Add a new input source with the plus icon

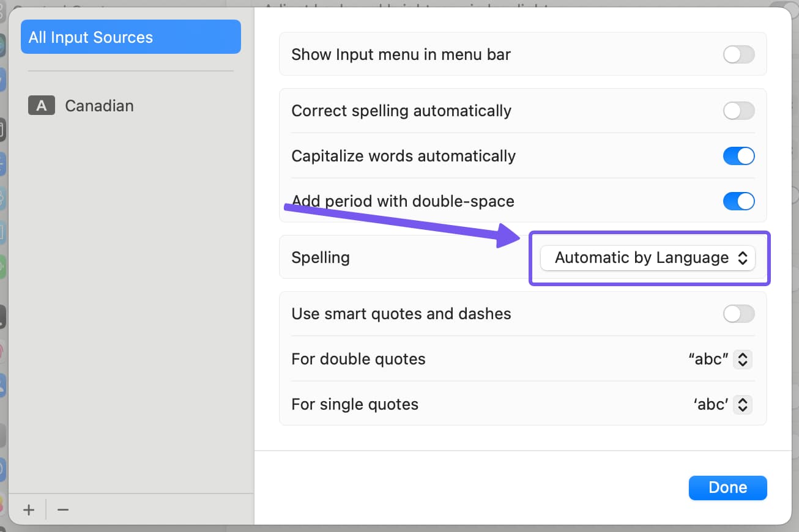click(x=28, y=509)
